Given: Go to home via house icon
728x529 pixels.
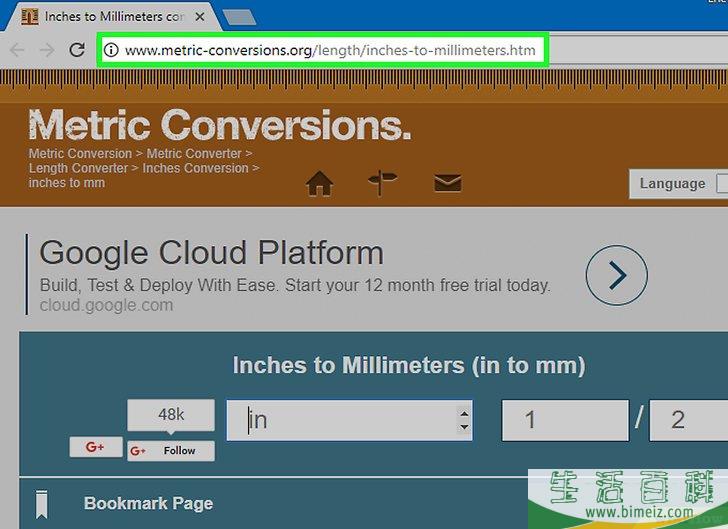Looking at the screenshot, I should click(319, 183).
